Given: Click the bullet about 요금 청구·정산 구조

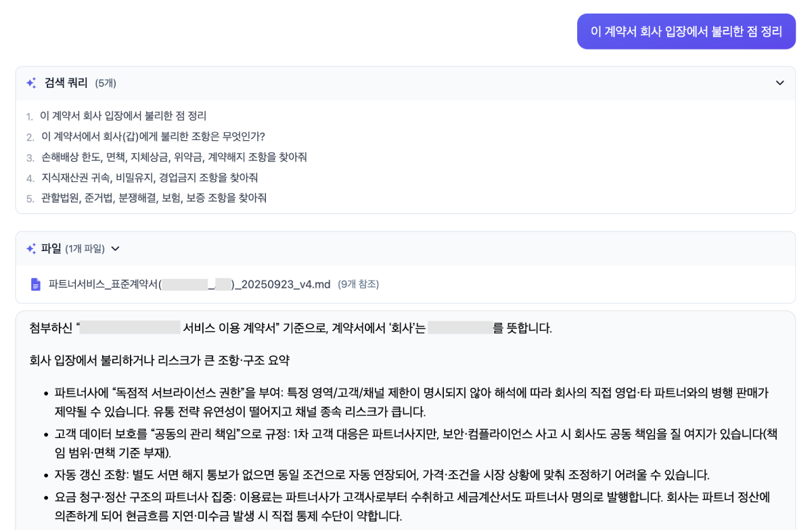Looking at the screenshot, I should tap(412, 506).
